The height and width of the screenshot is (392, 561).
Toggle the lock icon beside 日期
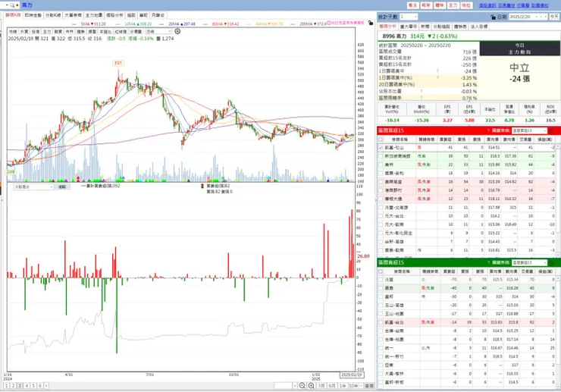[x=493, y=17]
